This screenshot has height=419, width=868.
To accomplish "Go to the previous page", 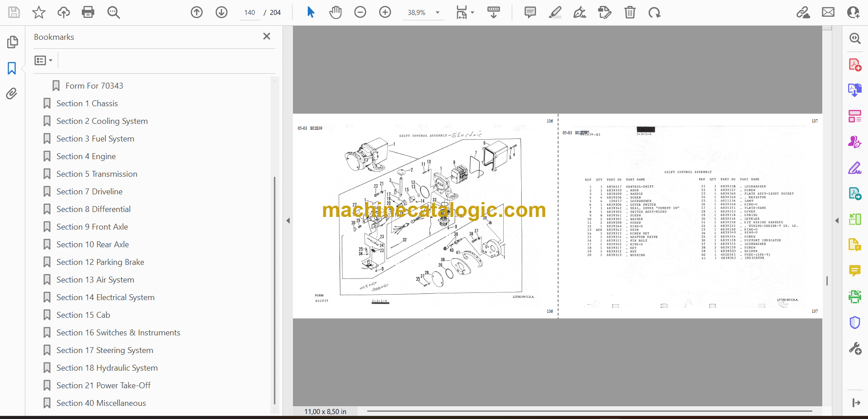I will point(197,12).
